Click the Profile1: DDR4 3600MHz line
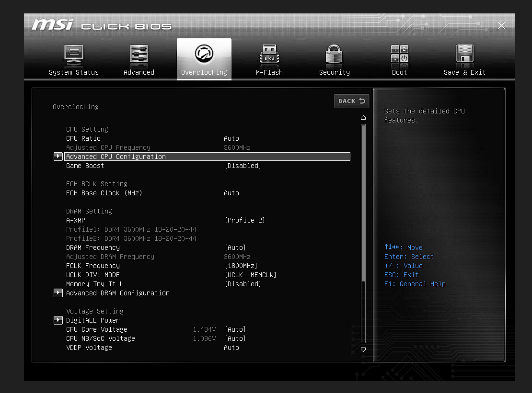Screen dimensions: 532x393 [x=131, y=229]
